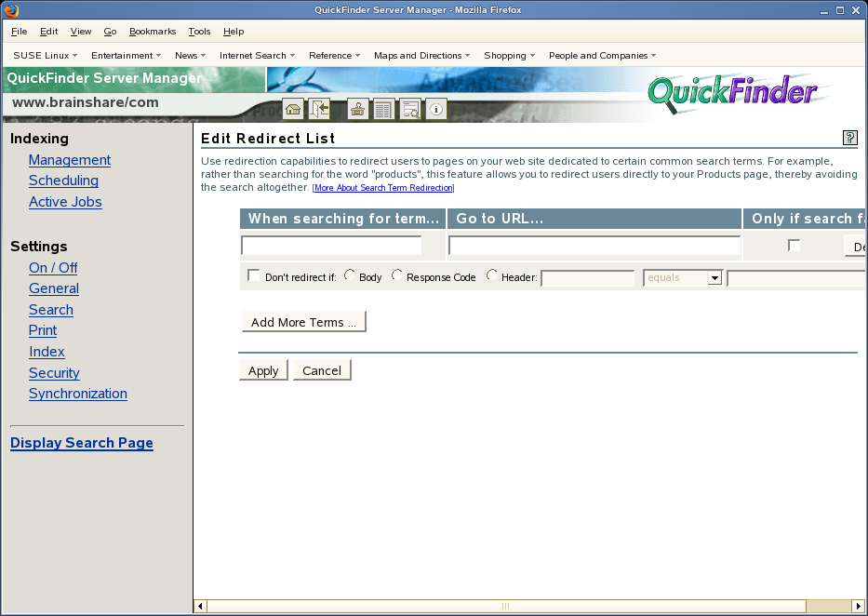Click the Firefox logo in title bar
868x616 pixels.
11,10
